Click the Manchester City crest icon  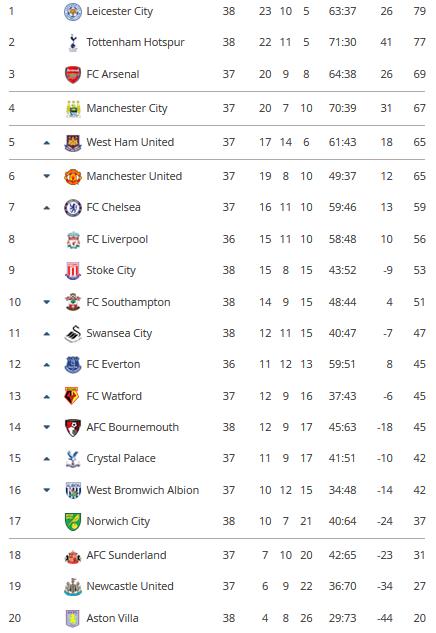73,109
